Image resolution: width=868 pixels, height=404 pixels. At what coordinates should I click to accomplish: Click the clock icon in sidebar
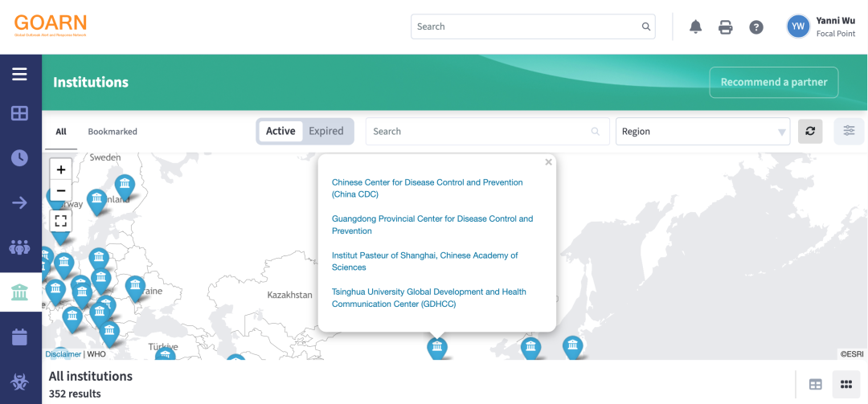(x=19, y=158)
